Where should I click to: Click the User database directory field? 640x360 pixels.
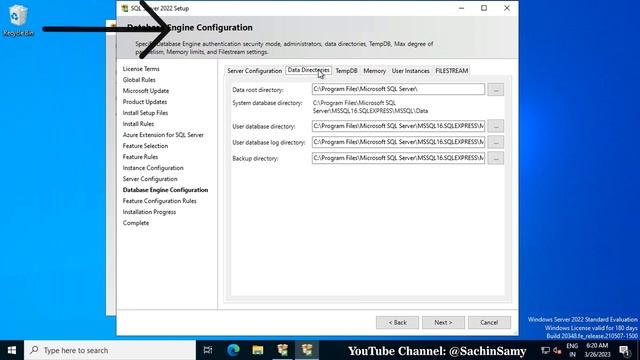(398, 126)
